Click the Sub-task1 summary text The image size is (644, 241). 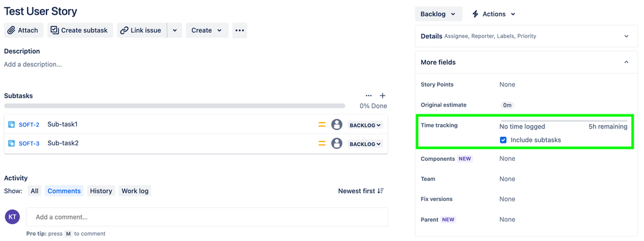coord(63,124)
